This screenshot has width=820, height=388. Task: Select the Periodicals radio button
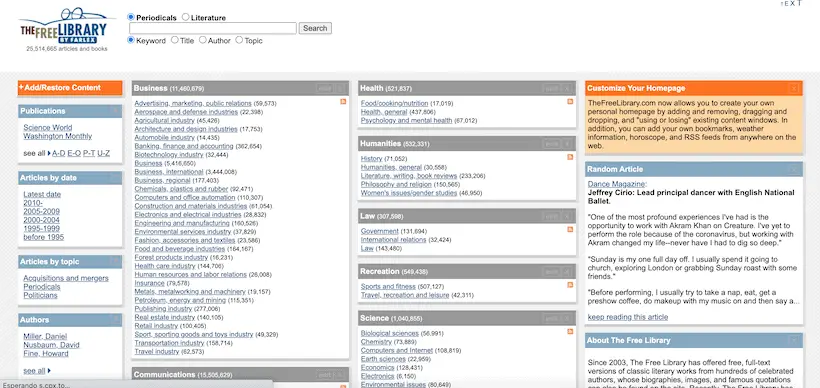point(131,17)
